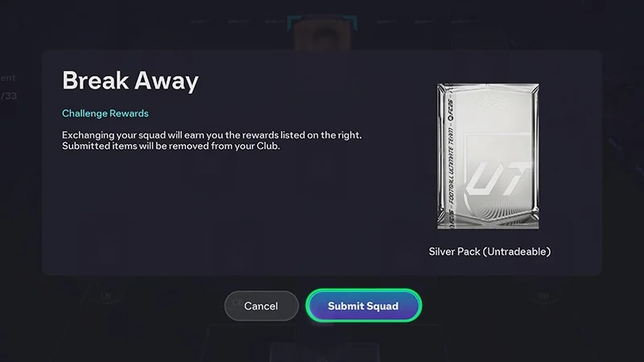This screenshot has height=362, width=644.
Task: Click the first dimmed tab left of the player card
Action: (x=275, y=22)
